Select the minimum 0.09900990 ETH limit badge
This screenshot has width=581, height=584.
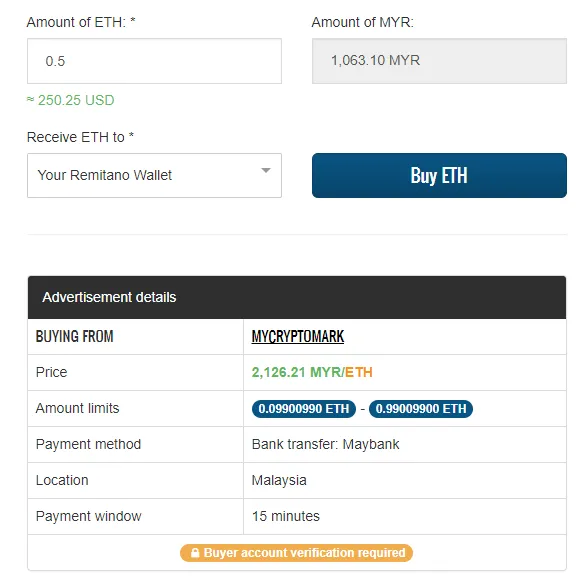click(x=304, y=409)
